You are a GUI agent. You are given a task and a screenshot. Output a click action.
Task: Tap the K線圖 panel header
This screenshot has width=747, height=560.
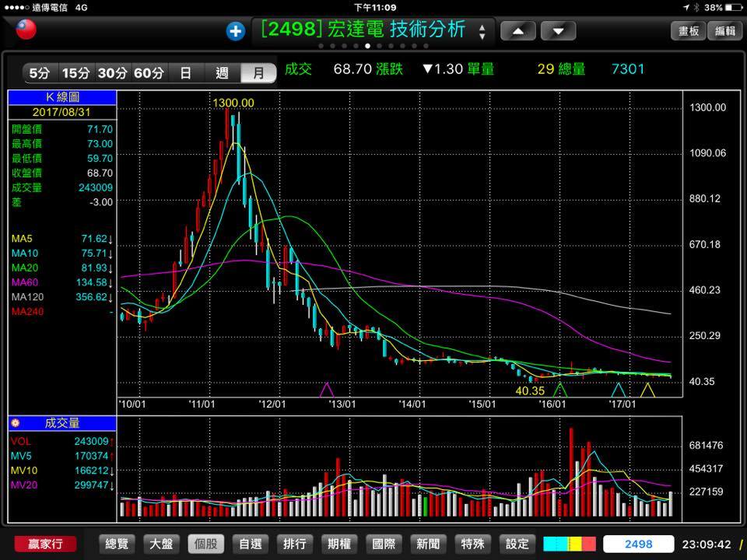pos(62,97)
